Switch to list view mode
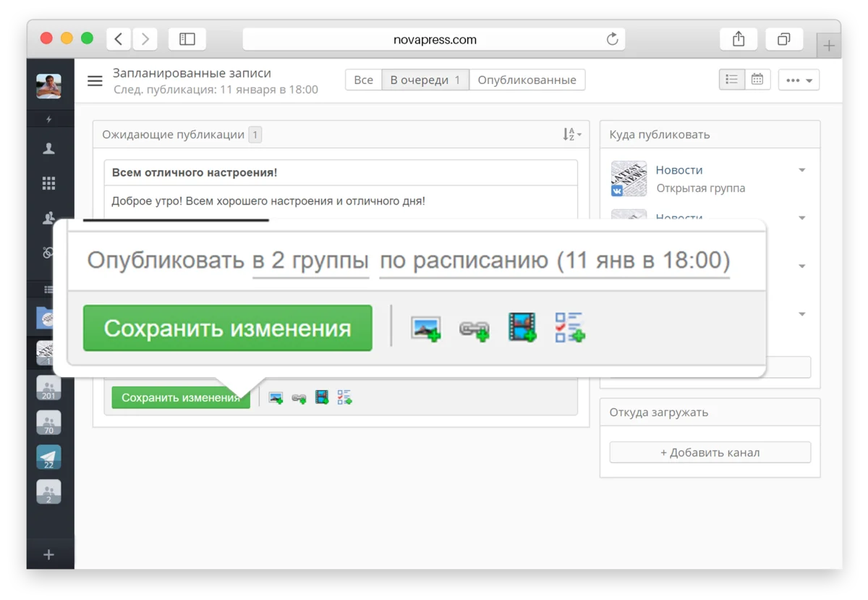 (x=732, y=80)
